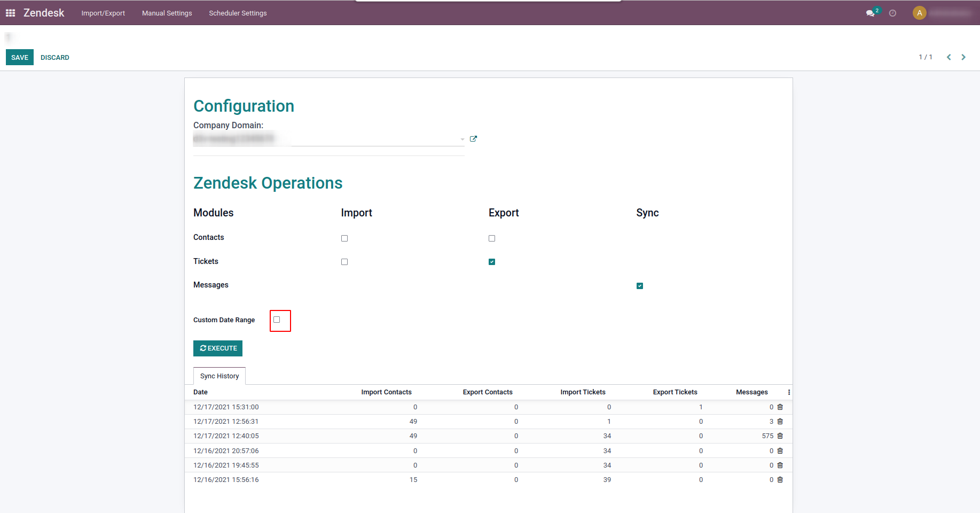Open the 12/16/2021 15:56:16 history row
Image resolution: width=980 pixels, height=513 pixels.
[489, 480]
